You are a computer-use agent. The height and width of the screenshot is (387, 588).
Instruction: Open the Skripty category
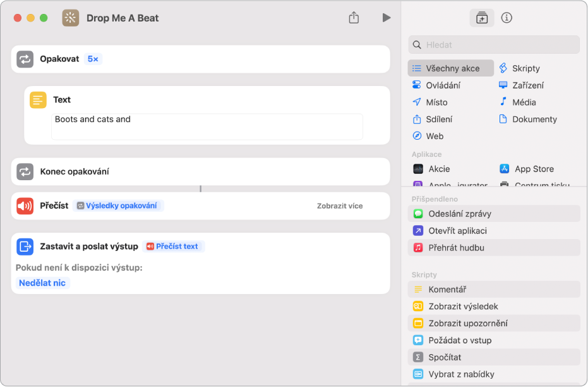pyautogui.click(x=520, y=68)
